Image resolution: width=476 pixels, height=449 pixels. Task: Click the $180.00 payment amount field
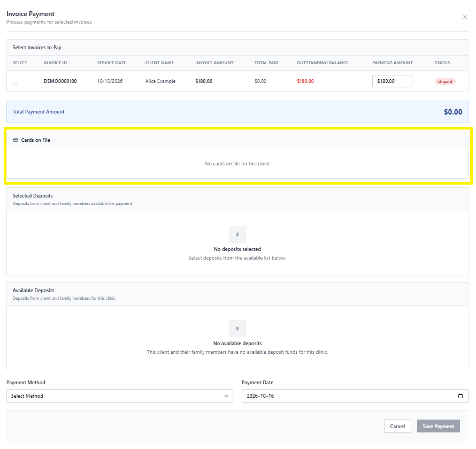(x=392, y=81)
